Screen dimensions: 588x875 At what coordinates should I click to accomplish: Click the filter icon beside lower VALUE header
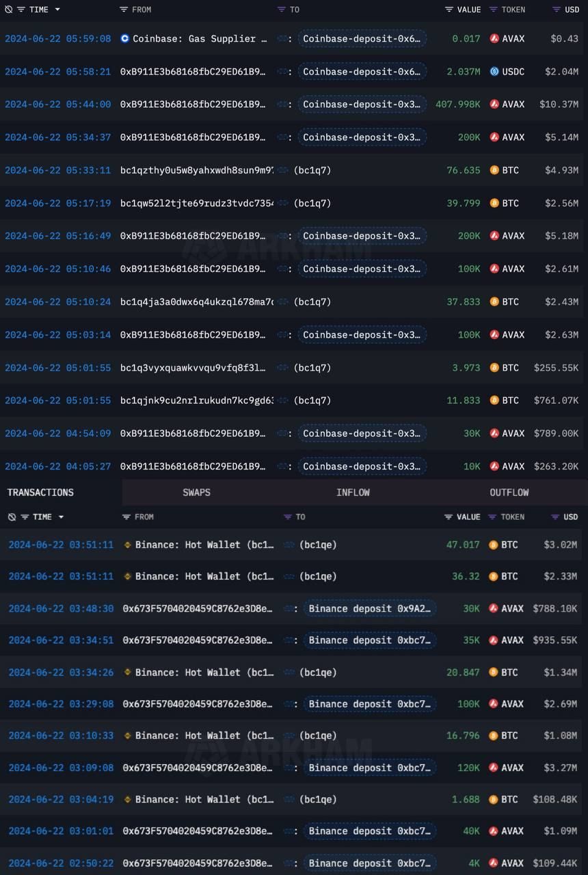pos(449,517)
